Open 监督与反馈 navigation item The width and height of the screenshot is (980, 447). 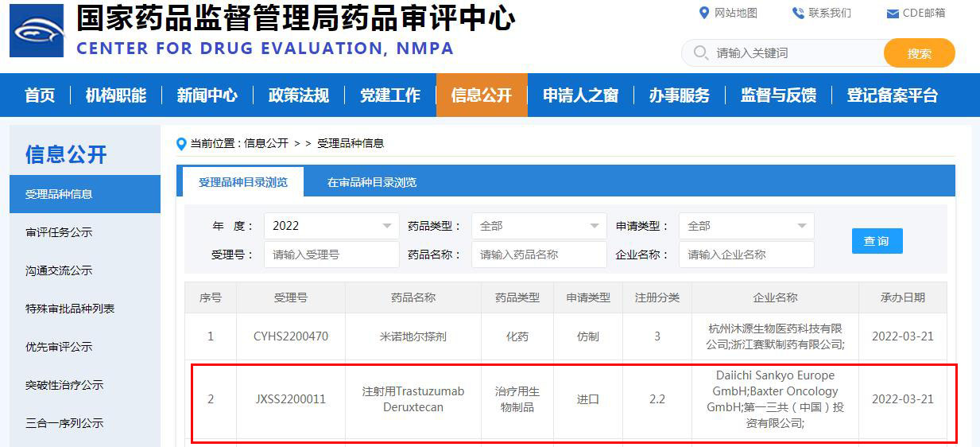[x=778, y=95]
